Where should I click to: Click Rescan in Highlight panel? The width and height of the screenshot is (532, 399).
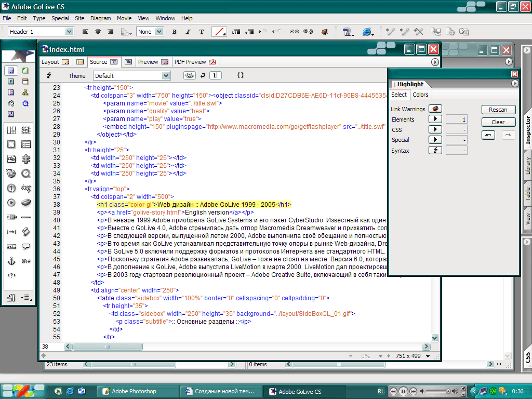(x=498, y=110)
